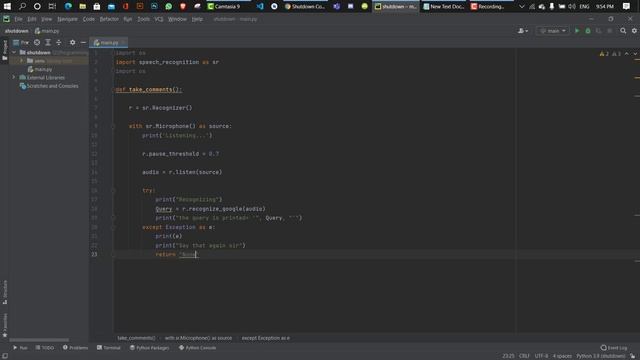Open the Navigate menu
The width and height of the screenshot is (640, 360).
pyautogui.click(x=67, y=19)
